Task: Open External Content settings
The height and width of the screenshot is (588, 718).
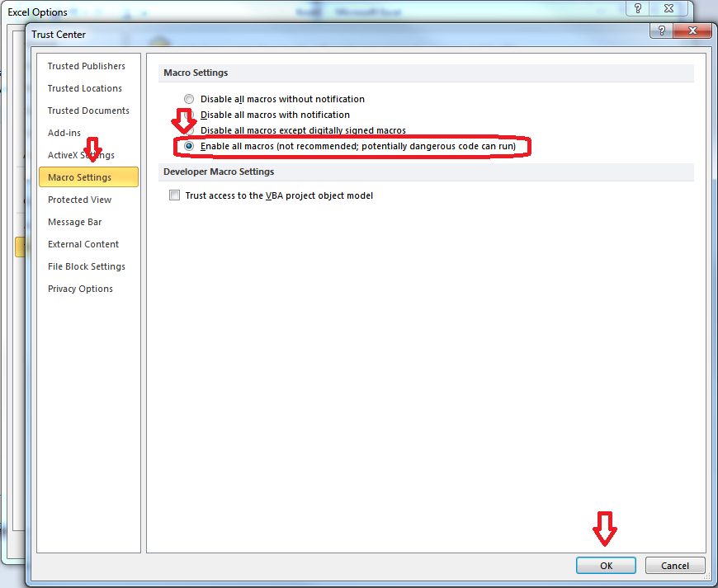Action: click(x=83, y=244)
